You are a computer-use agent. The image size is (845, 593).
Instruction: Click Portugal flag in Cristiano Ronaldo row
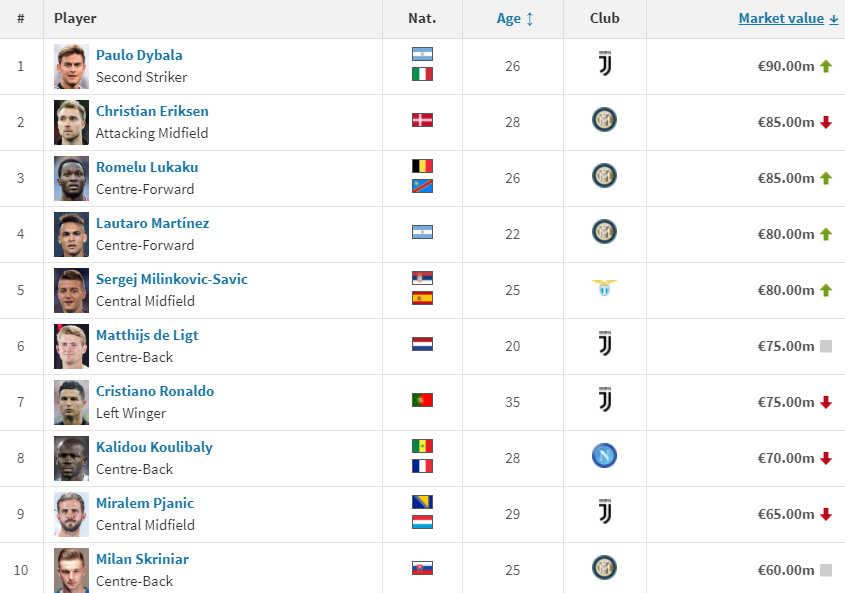(x=422, y=401)
